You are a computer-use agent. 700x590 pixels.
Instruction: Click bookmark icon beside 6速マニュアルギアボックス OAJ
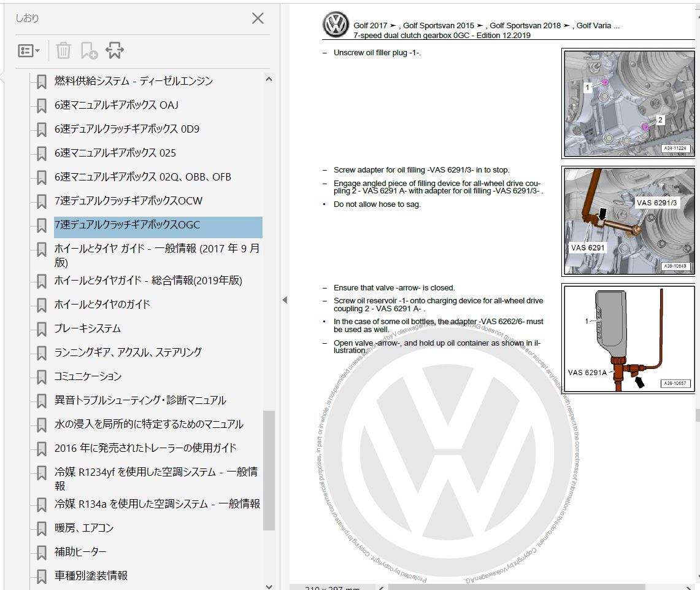click(42, 106)
